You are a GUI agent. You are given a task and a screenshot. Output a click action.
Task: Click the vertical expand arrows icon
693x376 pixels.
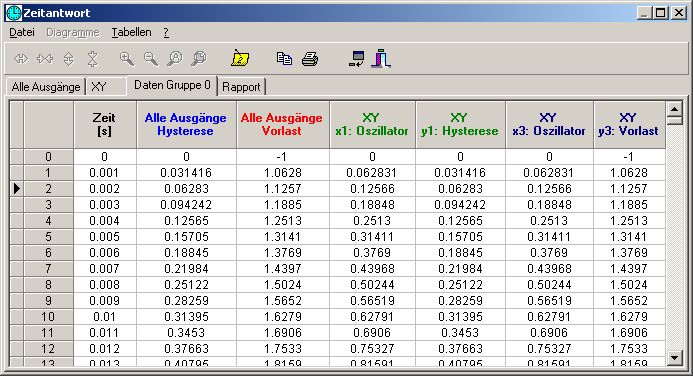coord(69,58)
